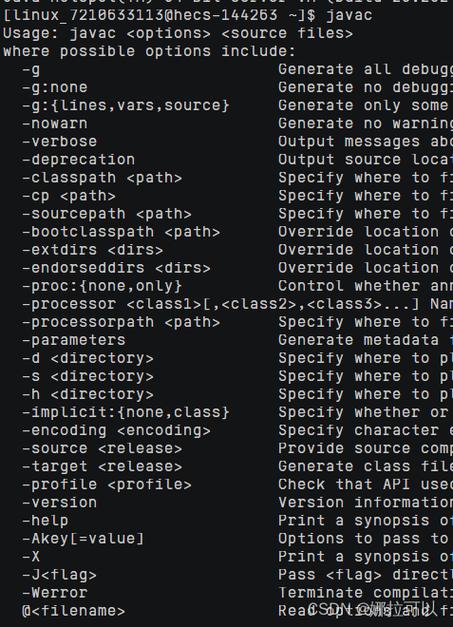Click the '-deprecation' option
The width and height of the screenshot is (453, 627).
pyautogui.click(x=78, y=160)
